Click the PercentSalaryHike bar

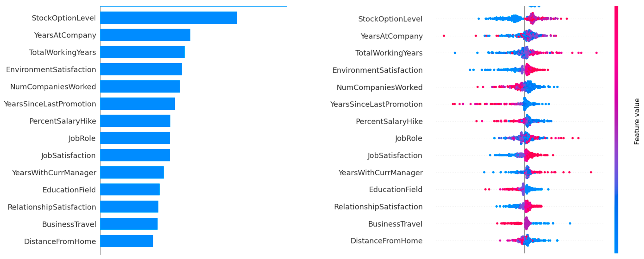(x=135, y=121)
